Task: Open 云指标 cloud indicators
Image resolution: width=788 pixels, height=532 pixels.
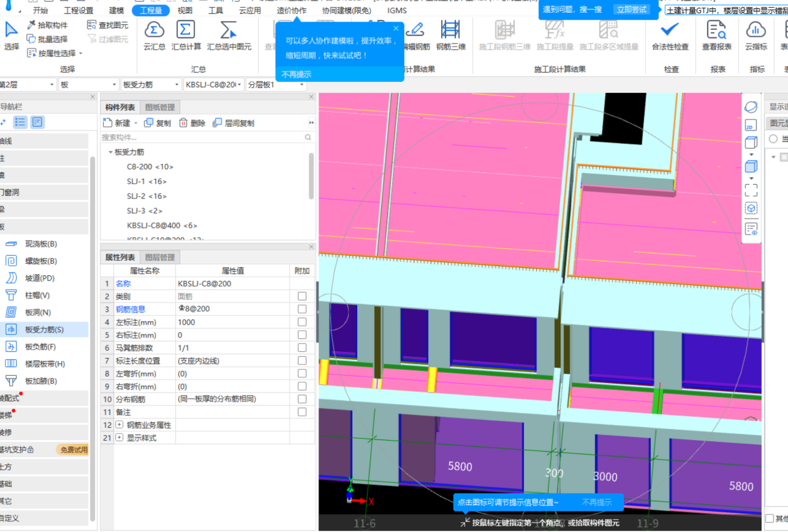Action: (x=755, y=35)
